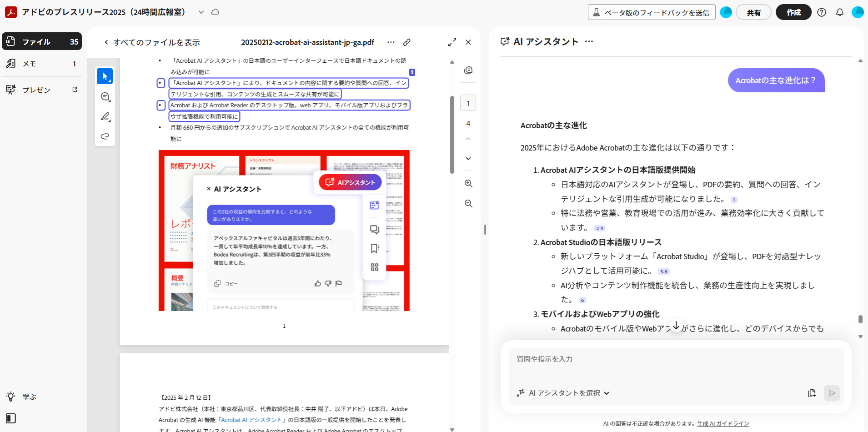Image resolution: width=868 pixels, height=432 pixels.
Task: Click the 作成 create button
Action: click(793, 12)
